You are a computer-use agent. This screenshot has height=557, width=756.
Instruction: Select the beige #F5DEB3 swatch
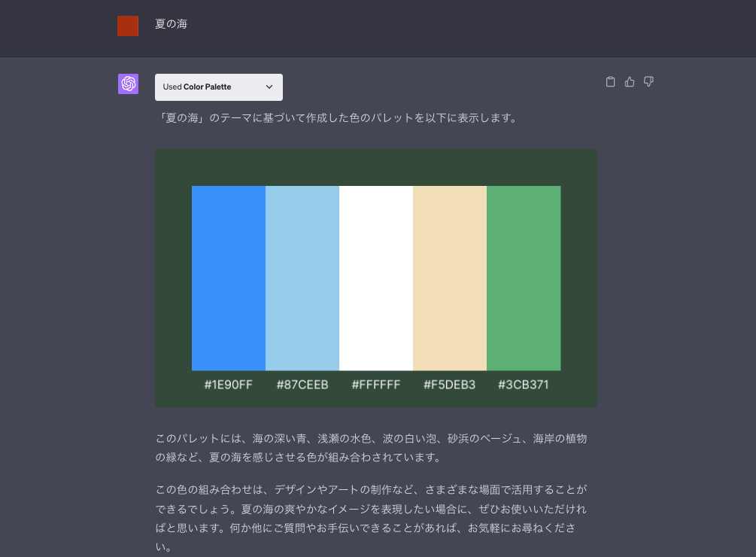(x=450, y=278)
